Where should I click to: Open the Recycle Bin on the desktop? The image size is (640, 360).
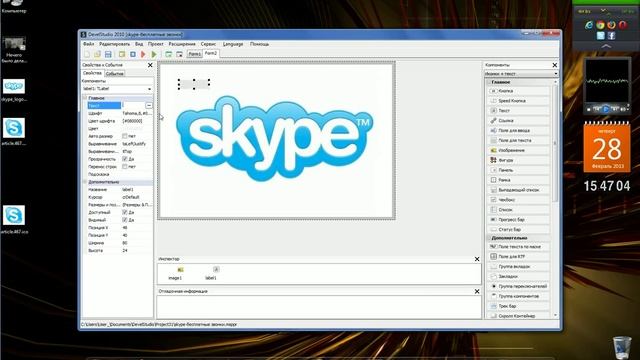click(x=622, y=347)
